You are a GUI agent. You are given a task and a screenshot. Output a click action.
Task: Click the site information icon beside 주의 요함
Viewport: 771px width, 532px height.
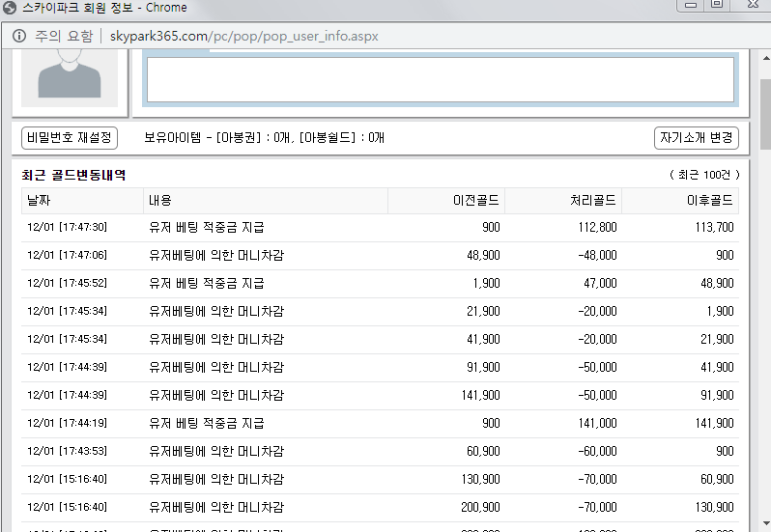pos(18,36)
